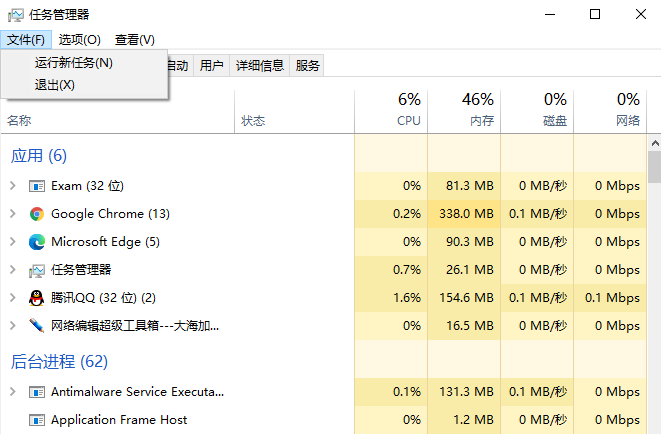Switch to the 详细信息 tab
Image resolution: width=661 pixels, height=434 pixels.
260,66
